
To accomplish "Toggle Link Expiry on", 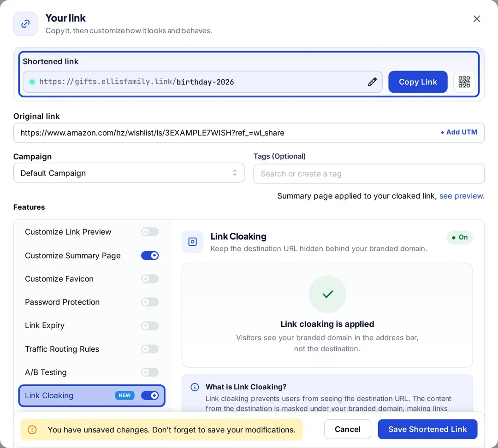I will coord(150,325).
